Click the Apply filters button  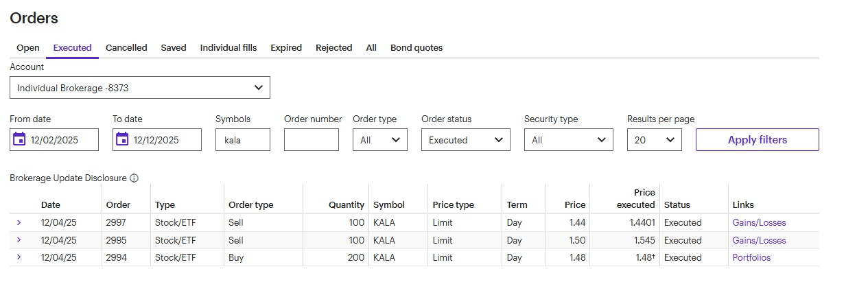pos(757,140)
